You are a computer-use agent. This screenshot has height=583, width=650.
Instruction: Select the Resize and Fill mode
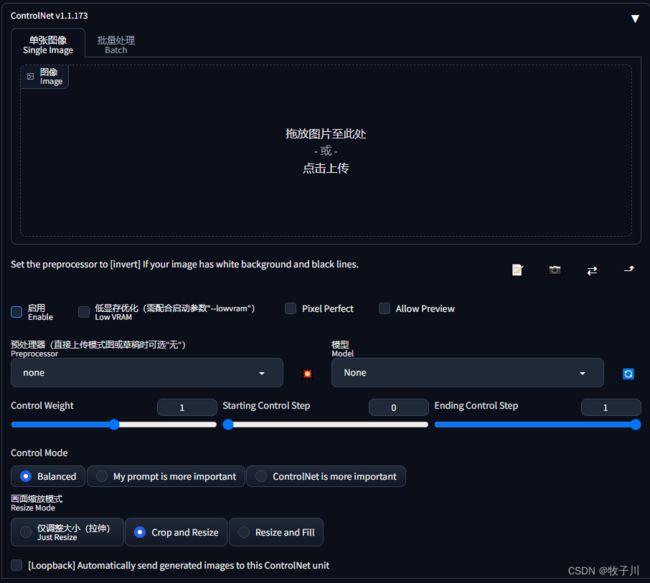tap(276, 532)
